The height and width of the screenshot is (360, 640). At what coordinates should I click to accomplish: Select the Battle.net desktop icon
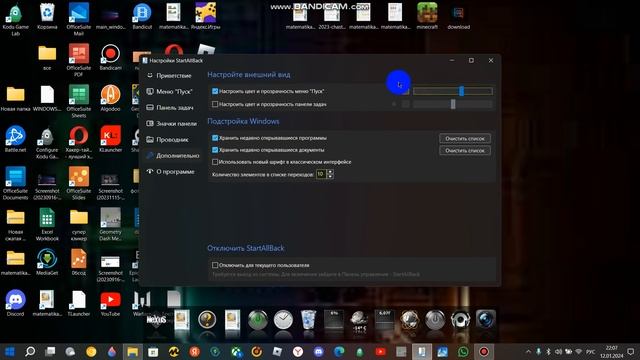click(16, 139)
